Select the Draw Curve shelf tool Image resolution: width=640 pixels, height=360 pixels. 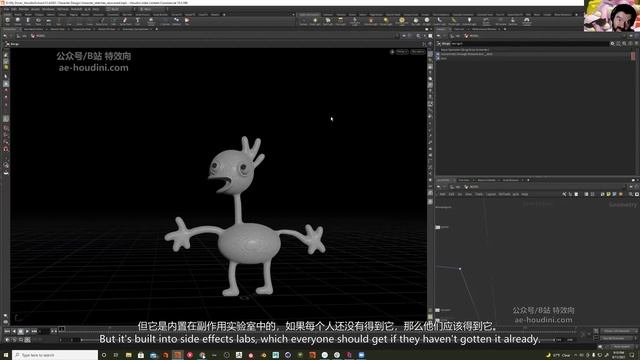(101, 21)
